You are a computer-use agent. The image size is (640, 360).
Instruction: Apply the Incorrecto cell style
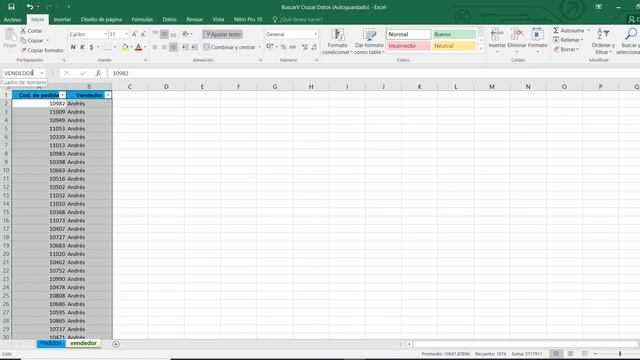(x=409, y=46)
